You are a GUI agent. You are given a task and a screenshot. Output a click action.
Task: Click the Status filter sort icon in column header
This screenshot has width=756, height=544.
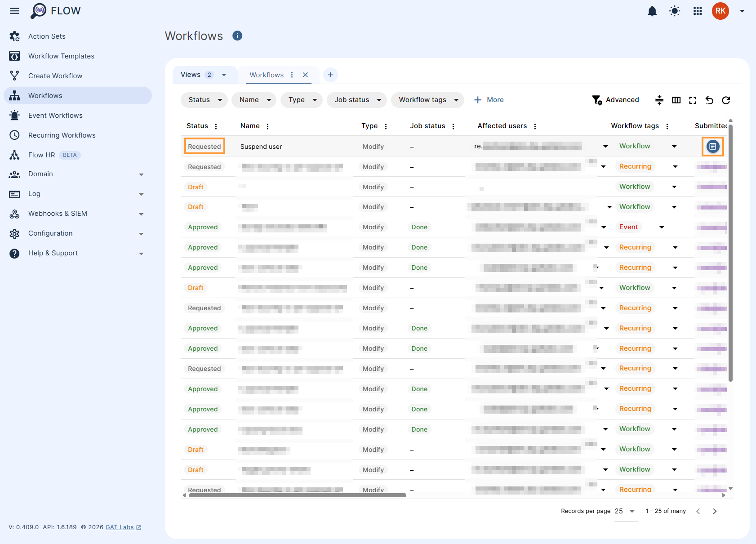216,126
